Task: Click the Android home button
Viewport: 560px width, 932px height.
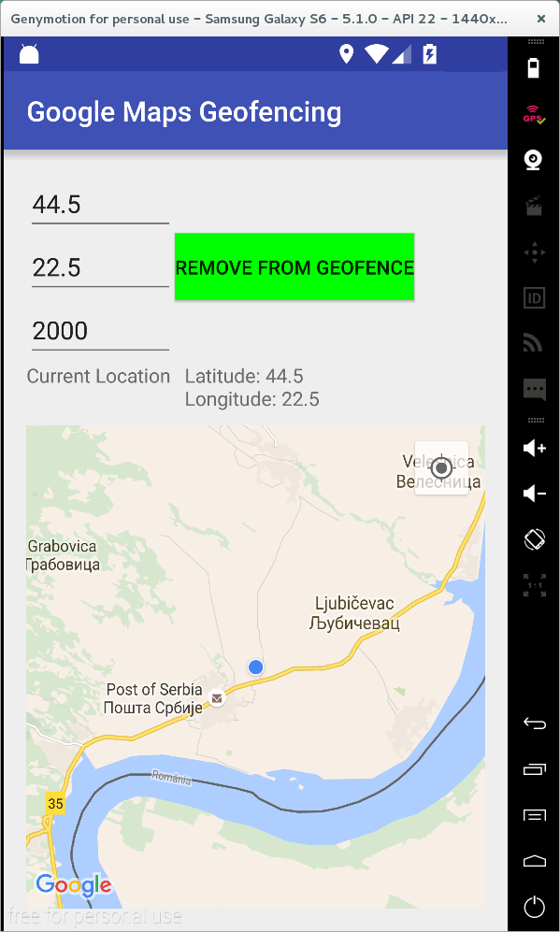Action: click(534, 861)
